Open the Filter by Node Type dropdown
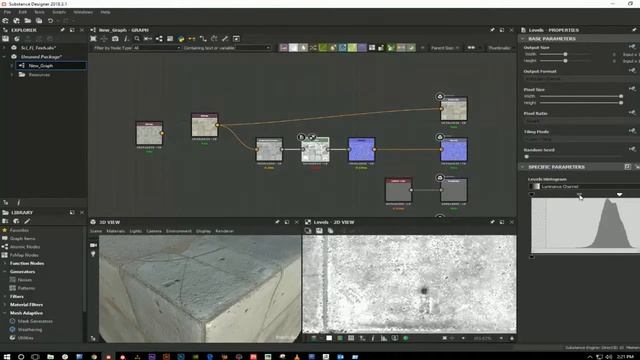 coord(157,48)
